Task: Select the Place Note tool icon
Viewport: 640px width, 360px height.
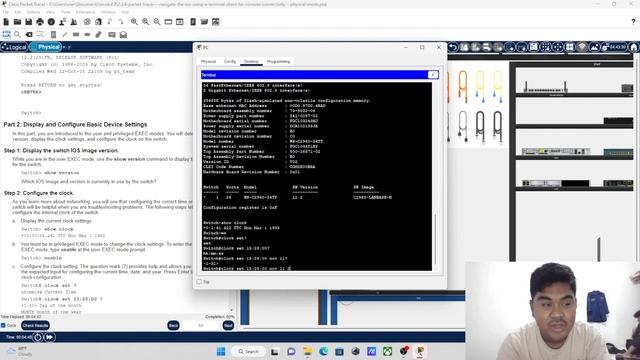Action: click(53, 35)
